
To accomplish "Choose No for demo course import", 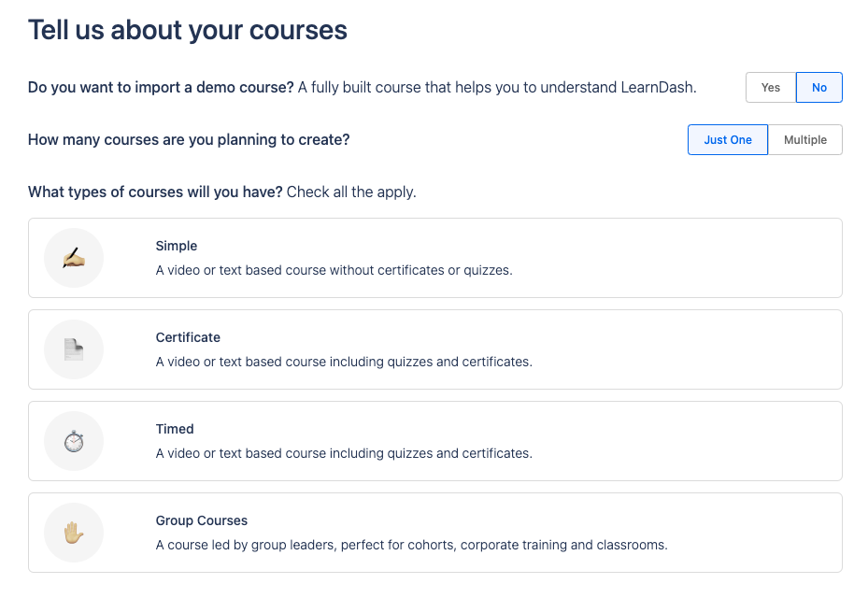I will (819, 88).
